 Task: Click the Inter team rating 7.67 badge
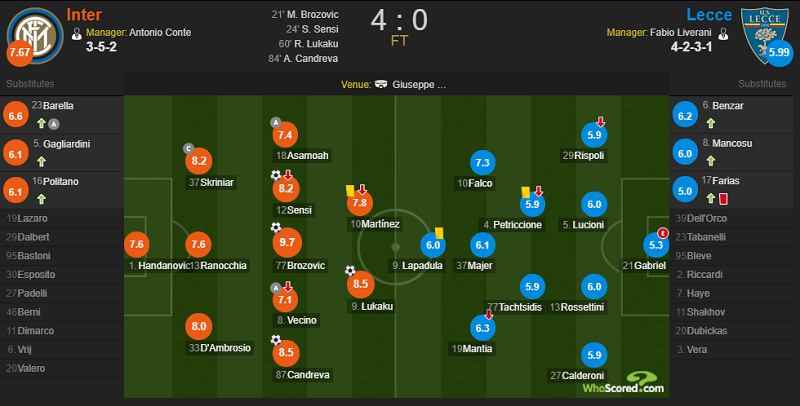pyautogui.click(x=20, y=52)
